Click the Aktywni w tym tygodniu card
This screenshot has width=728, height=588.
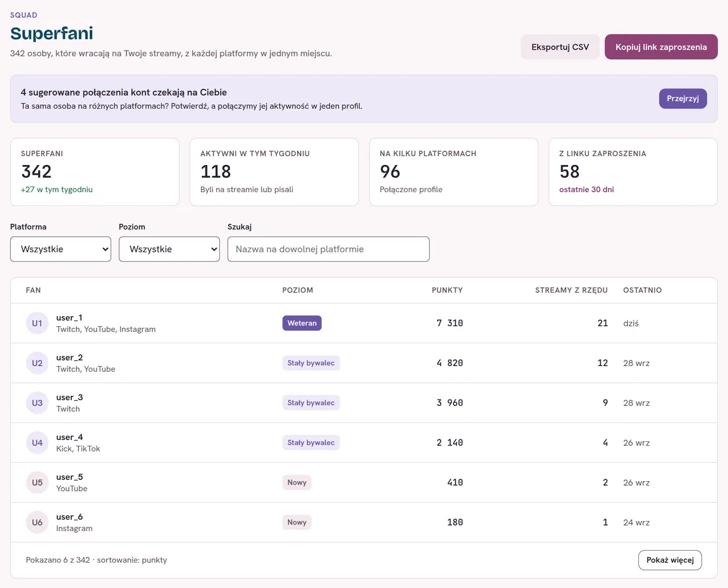coord(274,172)
